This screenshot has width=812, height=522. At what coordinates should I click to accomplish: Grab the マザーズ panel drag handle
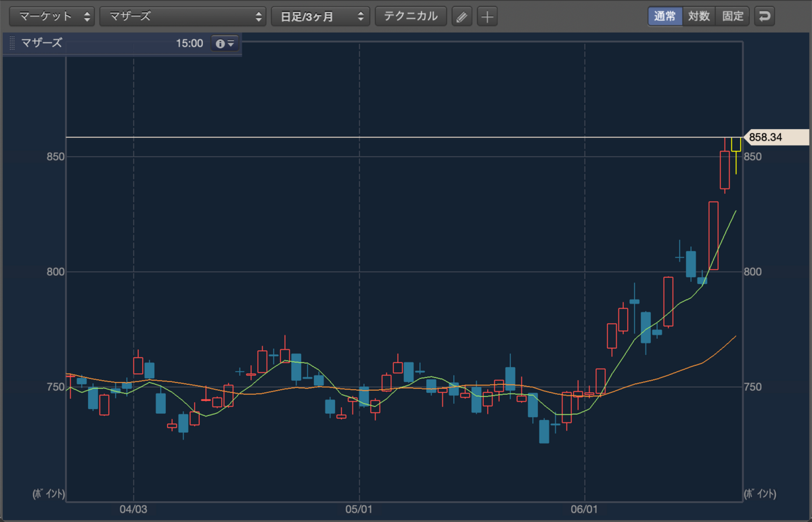pyautogui.click(x=12, y=43)
